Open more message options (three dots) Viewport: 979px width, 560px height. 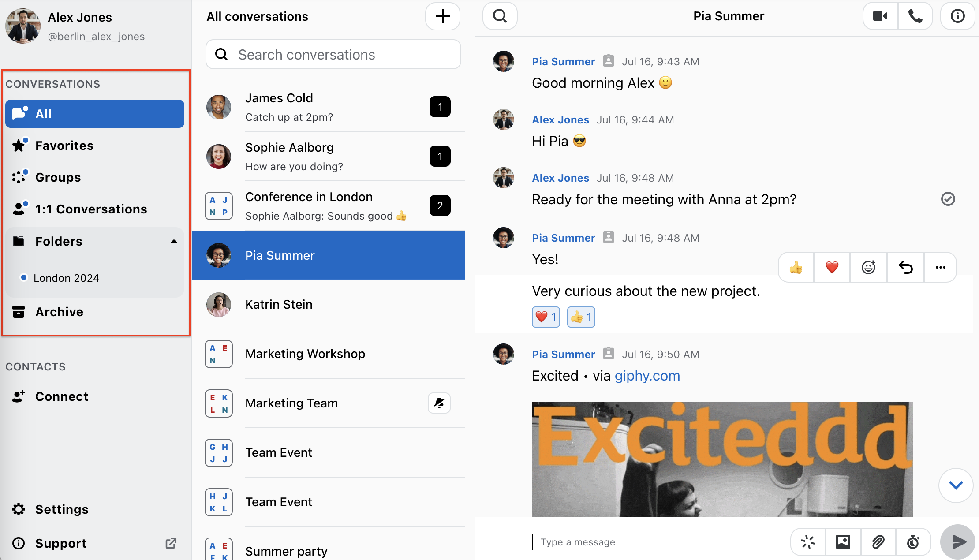(941, 267)
